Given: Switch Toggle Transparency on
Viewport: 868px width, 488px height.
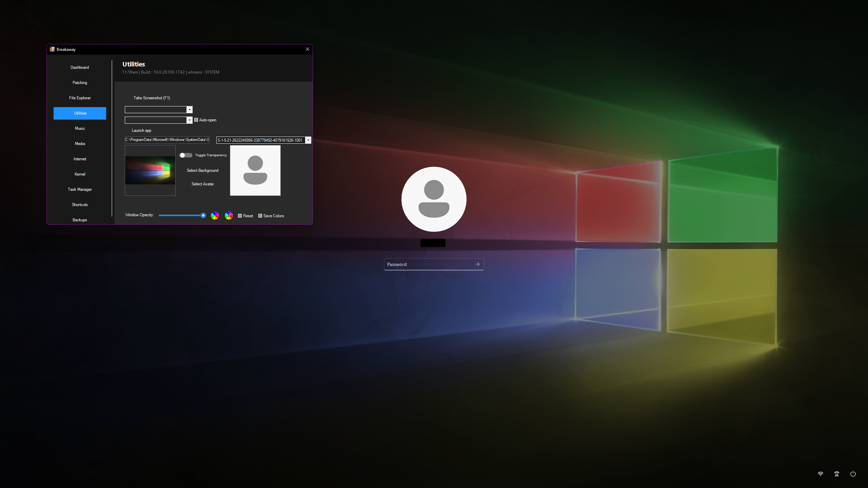Looking at the screenshot, I should tap(186, 155).
